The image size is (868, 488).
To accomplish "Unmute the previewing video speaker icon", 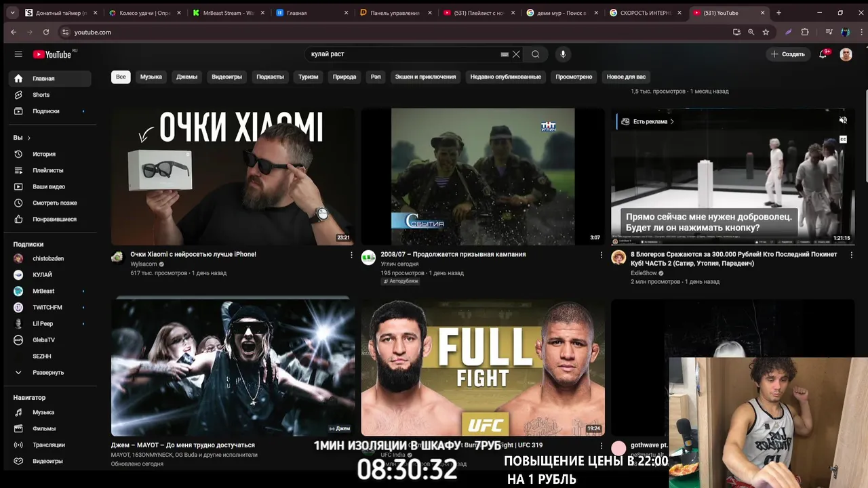I will coord(843,120).
